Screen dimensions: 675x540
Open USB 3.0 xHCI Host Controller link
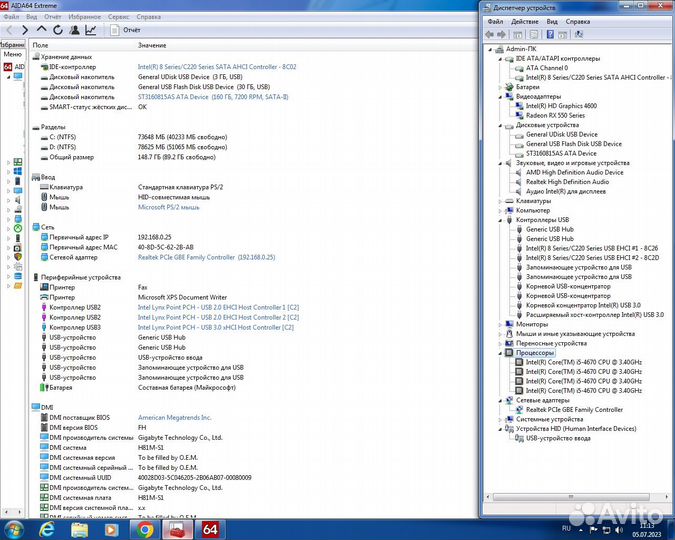coord(216,327)
